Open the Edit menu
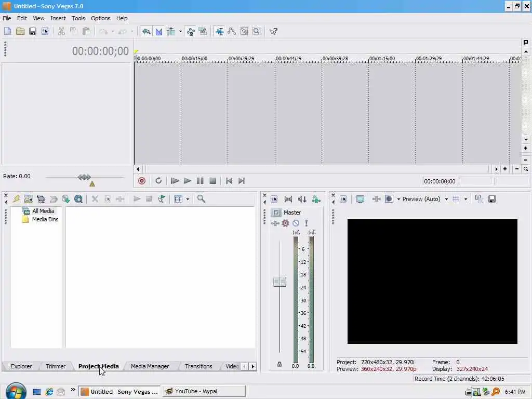Image resolution: width=532 pixels, height=399 pixels. point(22,18)
